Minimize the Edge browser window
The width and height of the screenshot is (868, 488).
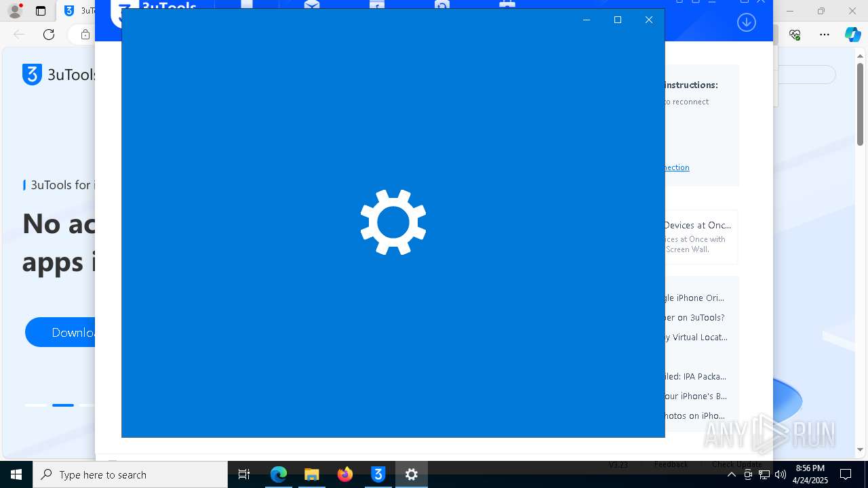790,11
